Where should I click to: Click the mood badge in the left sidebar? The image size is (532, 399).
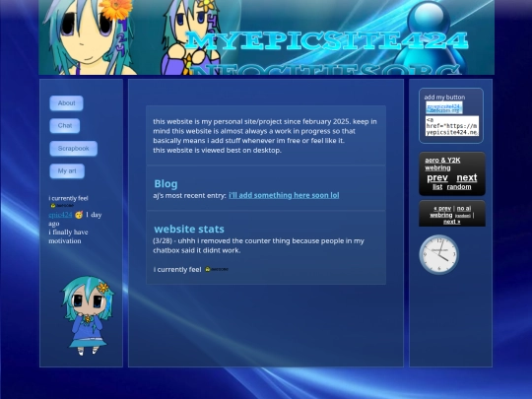(x=62, y=206)
